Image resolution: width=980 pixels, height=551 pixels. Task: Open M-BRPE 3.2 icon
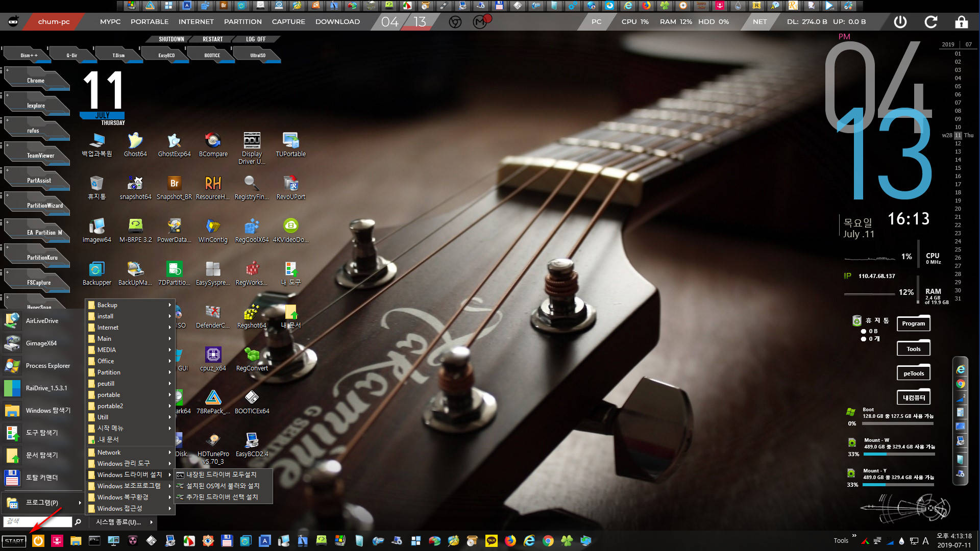click(135, 231)
